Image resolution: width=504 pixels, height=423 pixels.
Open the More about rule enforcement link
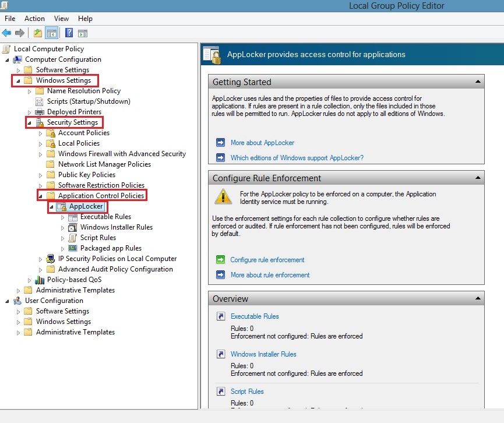pos(270,275)
